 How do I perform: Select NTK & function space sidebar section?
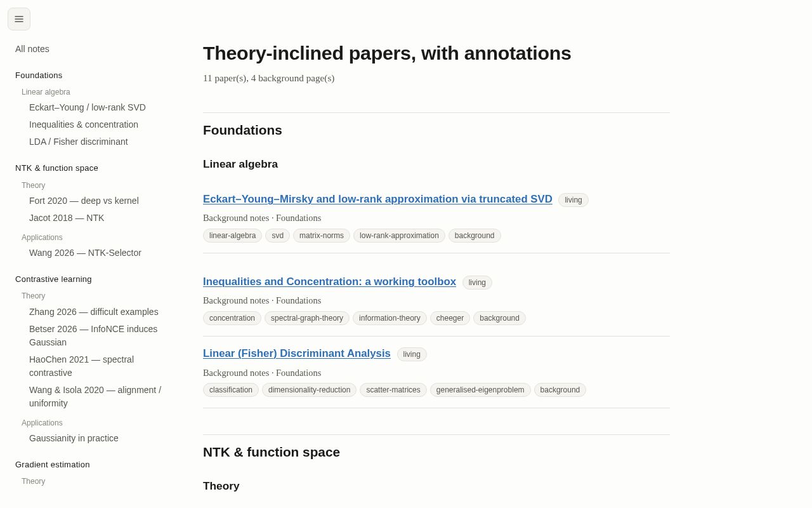(56, 168)
